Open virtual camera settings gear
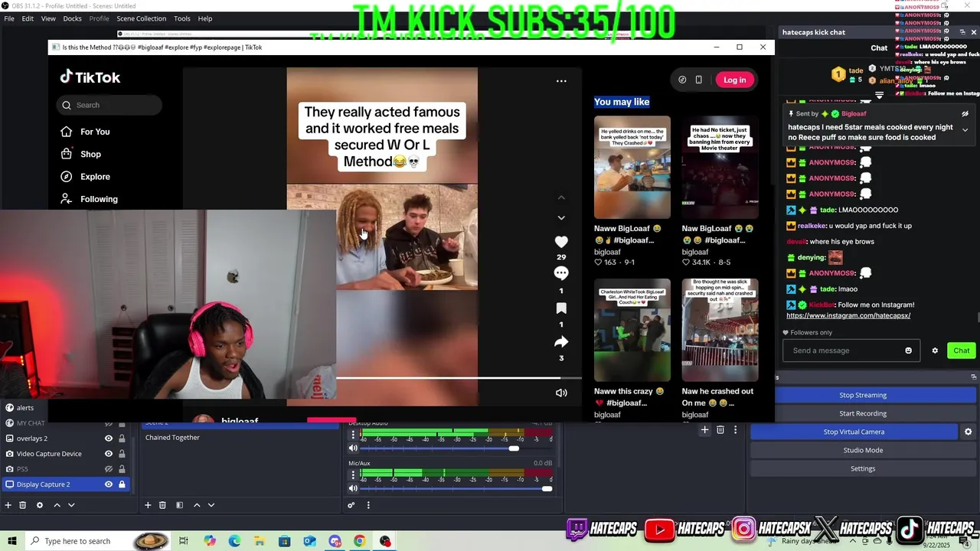980x551 pixels. pyautogui.click(x=968, y=432)
